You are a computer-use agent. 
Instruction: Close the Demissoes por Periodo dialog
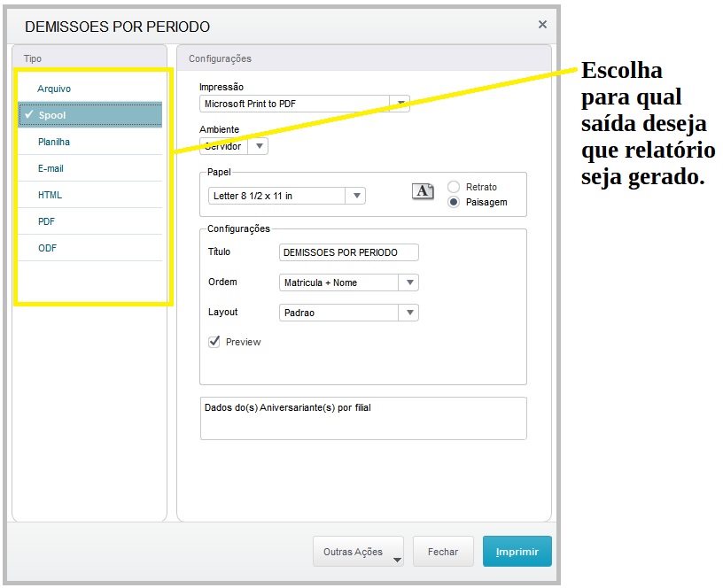(x=542, y=25)
